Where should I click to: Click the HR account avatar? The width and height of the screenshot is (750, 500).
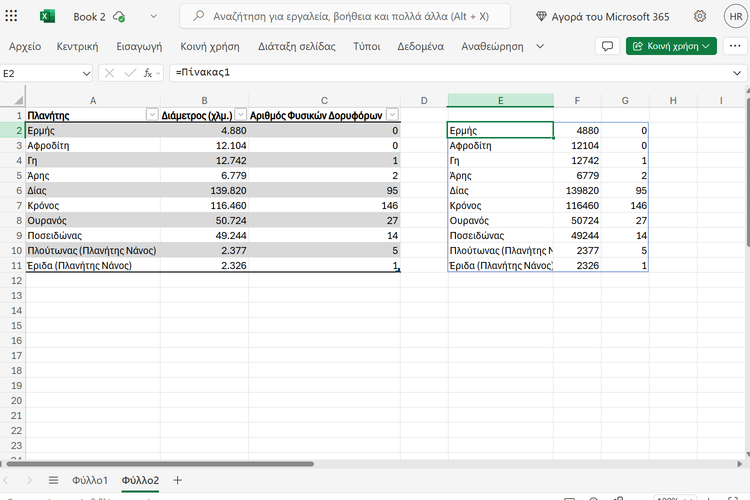pyautogui.click(x=733, y=17)
